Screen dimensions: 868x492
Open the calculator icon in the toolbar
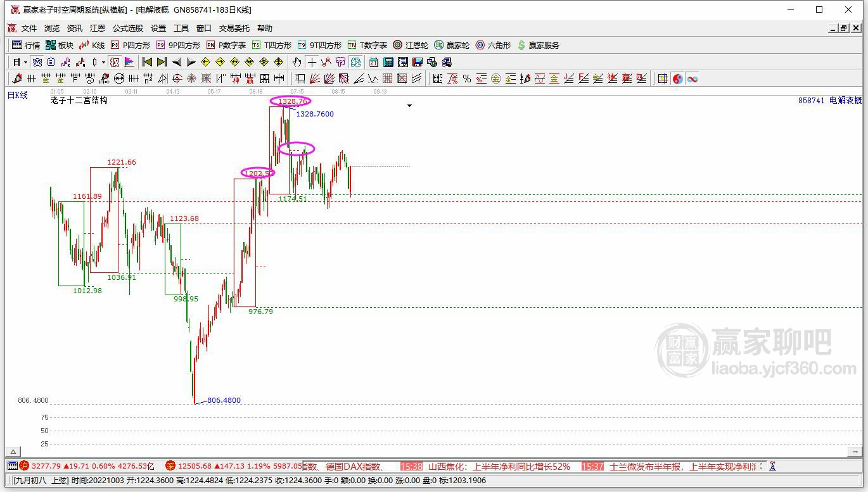click(x=388, y=62)
